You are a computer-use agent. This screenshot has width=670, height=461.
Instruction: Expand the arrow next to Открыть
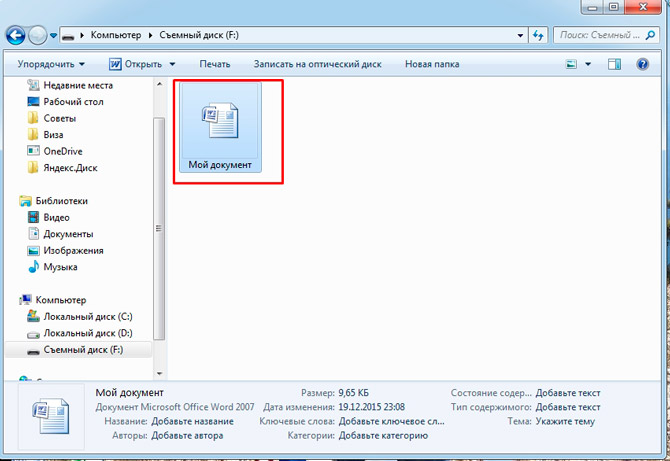click(x=172, y=64)
